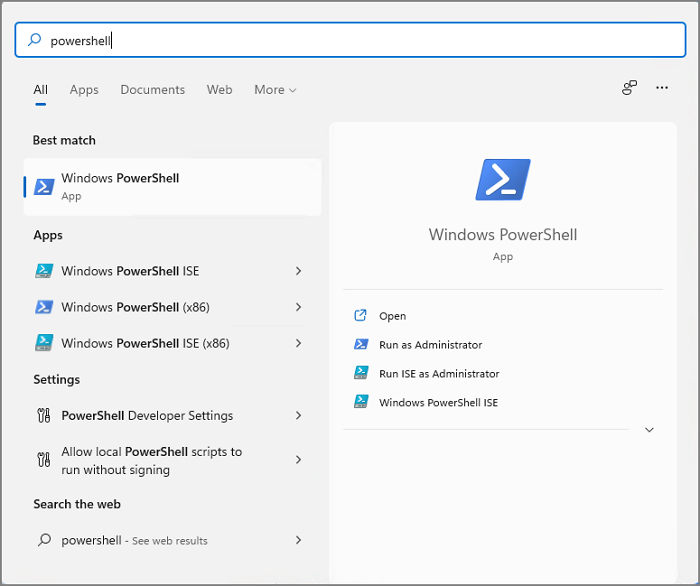Switch to the Documents filter tab
The image size is (700, 586).
tap(152, 90)
